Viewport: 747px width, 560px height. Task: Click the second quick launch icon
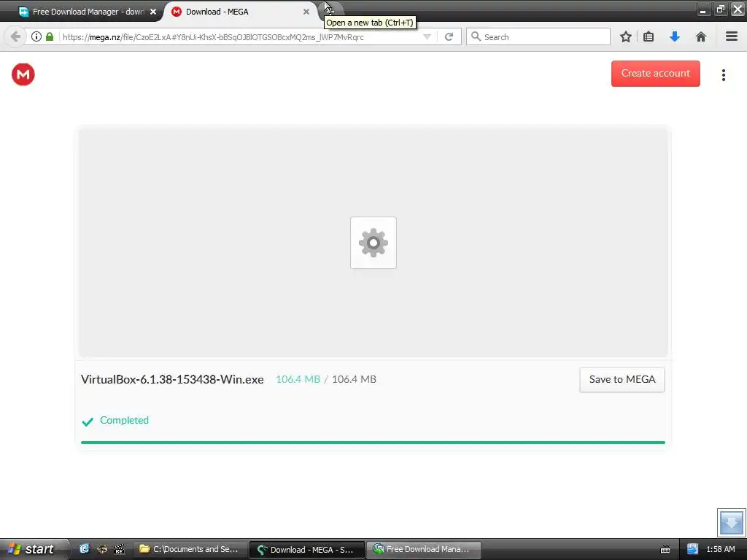coord(102,549)
